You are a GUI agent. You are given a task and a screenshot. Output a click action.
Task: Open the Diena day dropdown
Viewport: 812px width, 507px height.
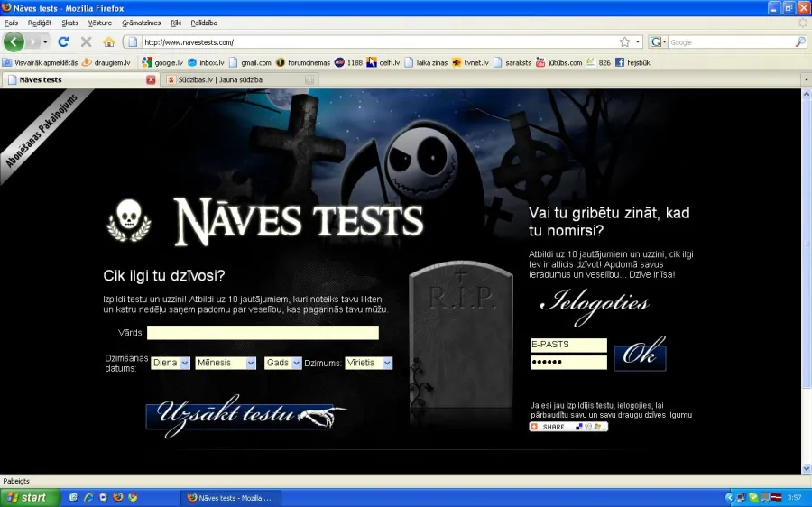(171, 363)
